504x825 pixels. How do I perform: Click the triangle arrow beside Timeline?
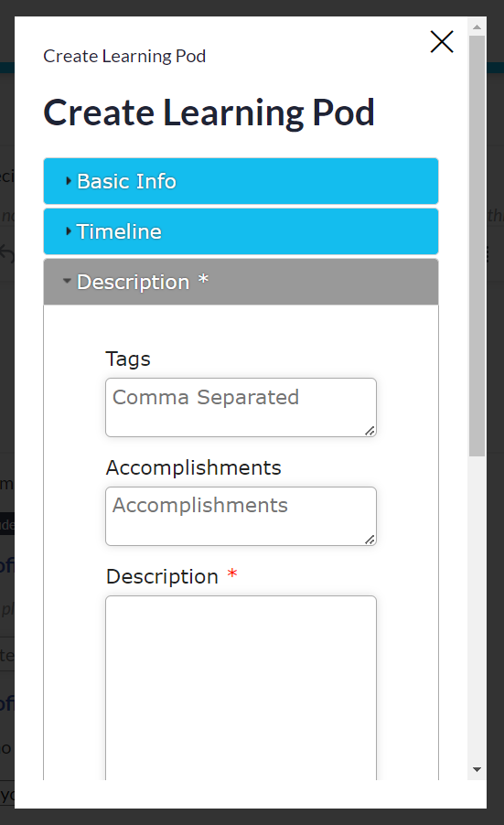(68, 231)
